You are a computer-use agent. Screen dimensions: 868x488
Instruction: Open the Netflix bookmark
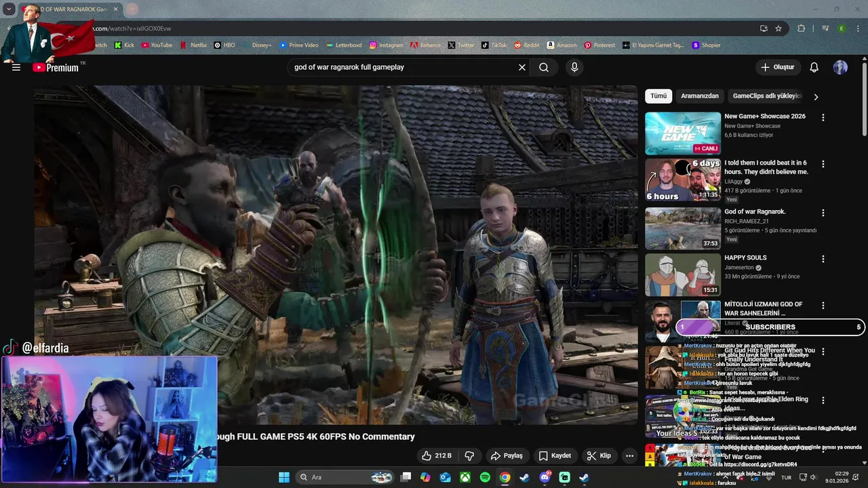193,45
